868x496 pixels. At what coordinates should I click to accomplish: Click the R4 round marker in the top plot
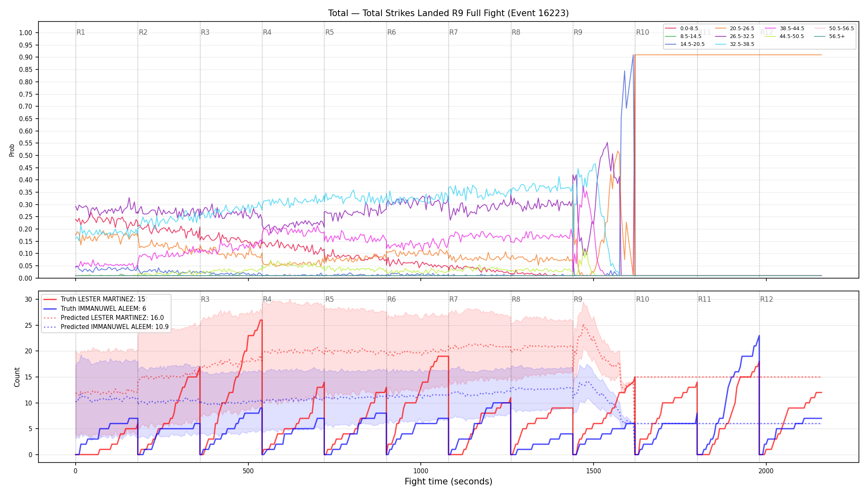[x=267, y=32]
